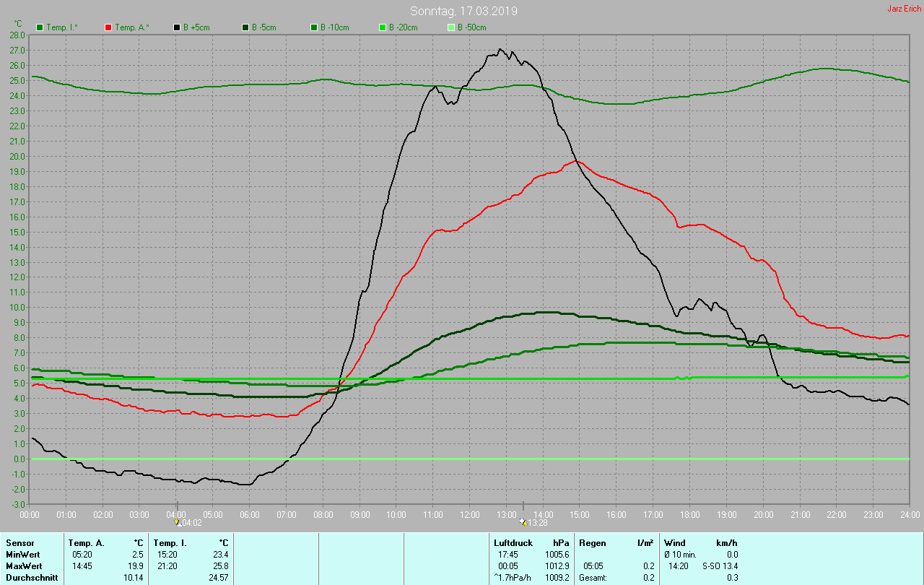Click the 'Temp. I.' column header
This screenshot has width=924, height=585.
170,542
